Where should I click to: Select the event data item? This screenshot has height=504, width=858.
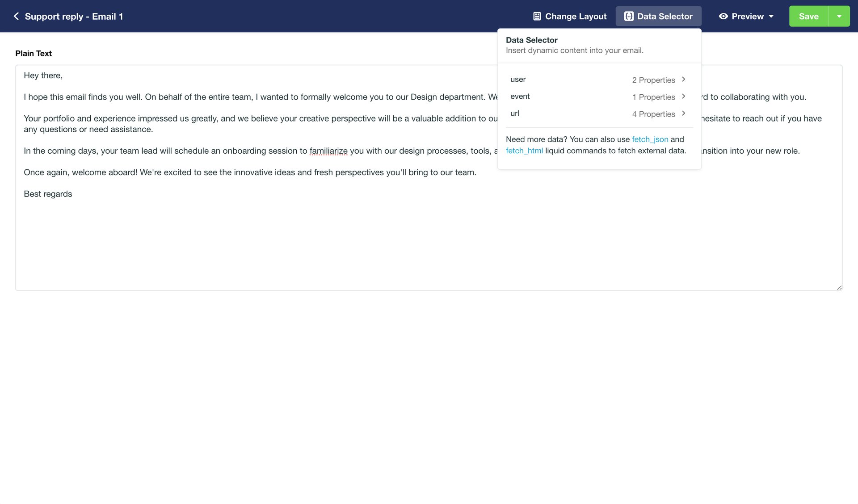[x=520, y=97]
